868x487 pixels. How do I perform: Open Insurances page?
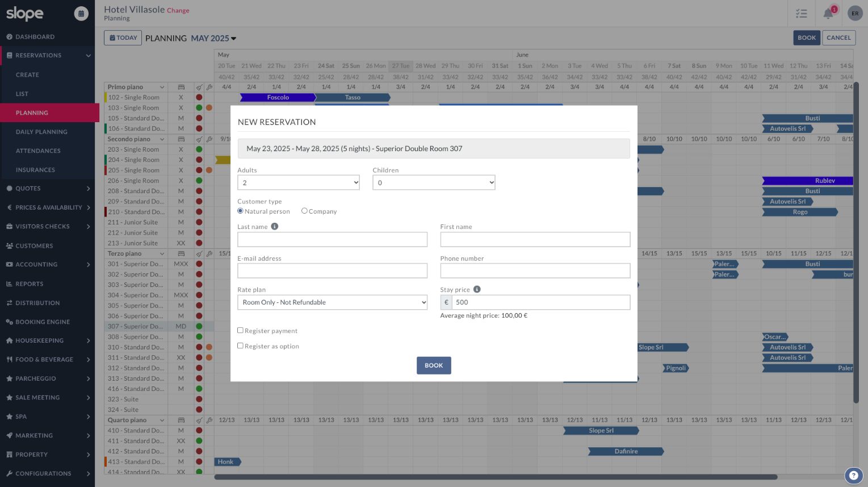click(35, 170)
